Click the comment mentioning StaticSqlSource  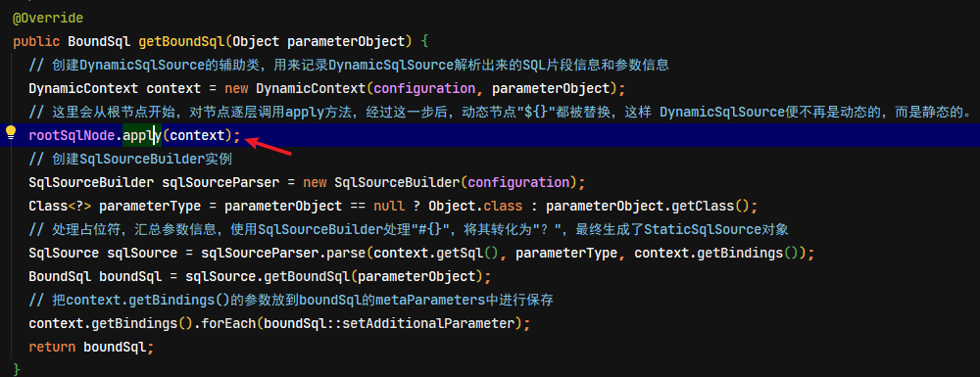tap(409, 230)
